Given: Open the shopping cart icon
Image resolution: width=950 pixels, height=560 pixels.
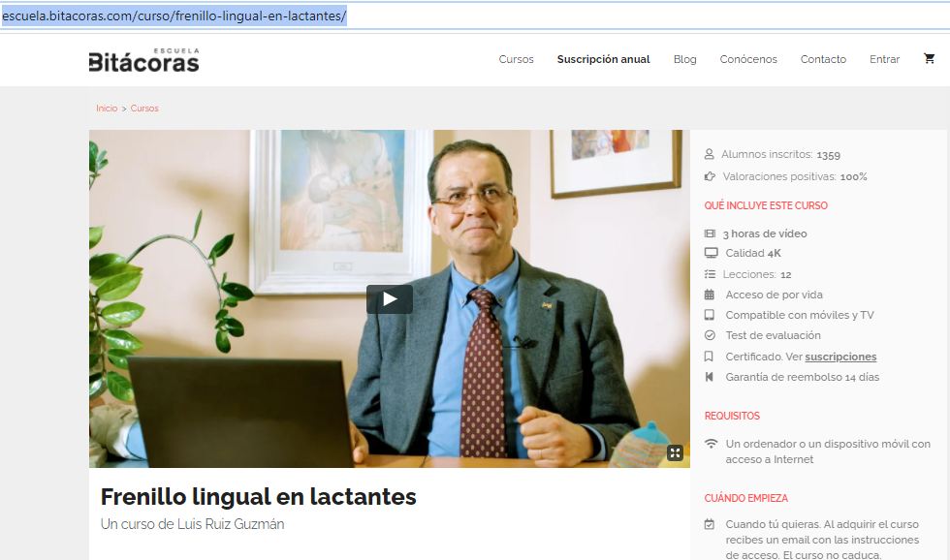Looking at the screenshot, I should pos(930,59).
